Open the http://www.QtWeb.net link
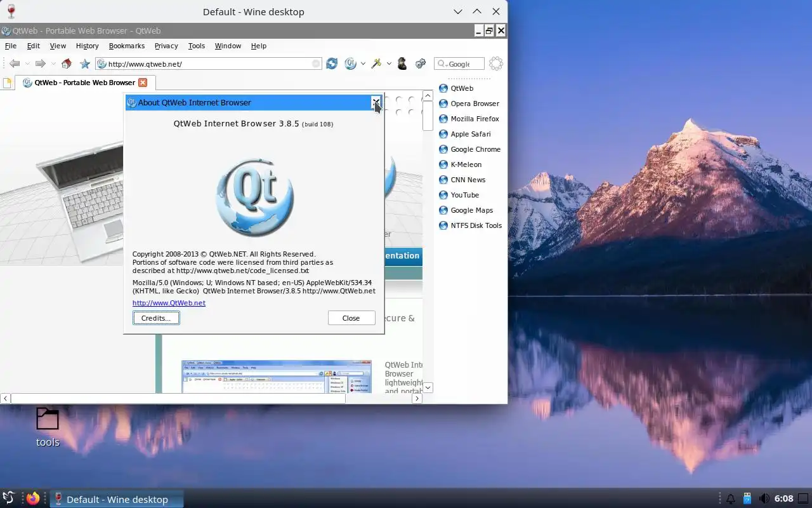Image resolution: width=812 pixels, height=508 pixels. click(x=169, y=303)
